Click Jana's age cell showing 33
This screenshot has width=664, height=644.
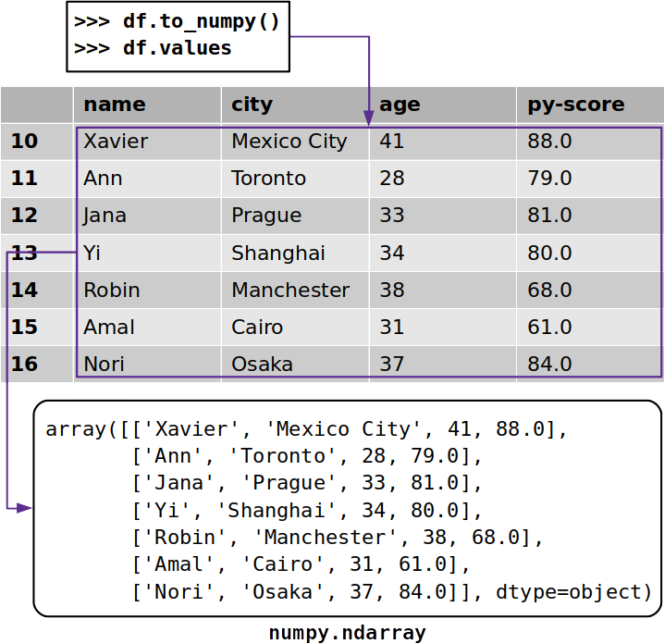click(x=392, y=216)
